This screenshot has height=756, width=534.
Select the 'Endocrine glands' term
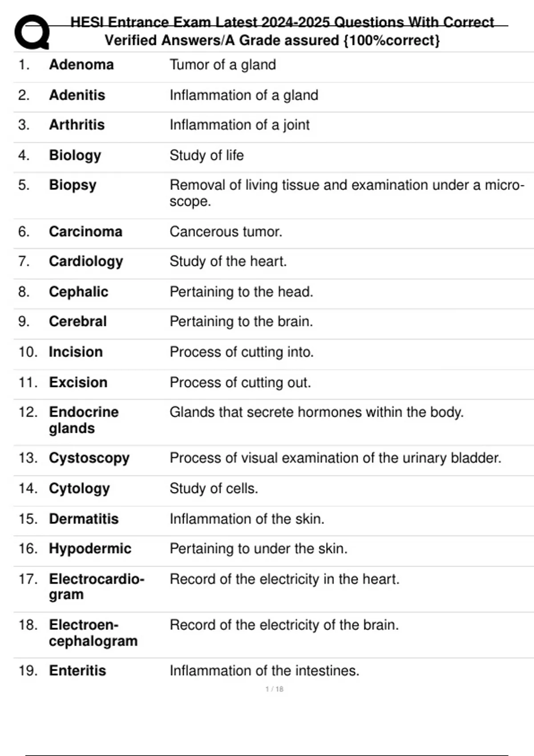click(x=84, y=420)
